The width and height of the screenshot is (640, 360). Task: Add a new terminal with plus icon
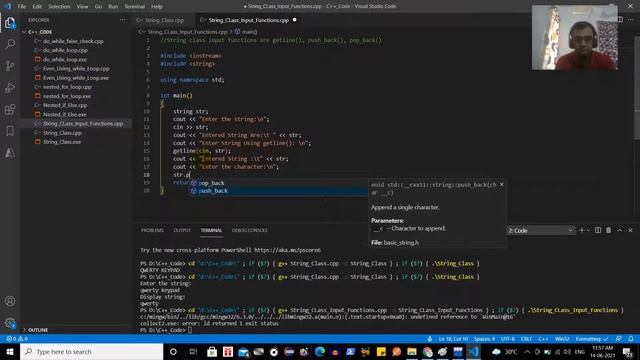coord(582,230)
